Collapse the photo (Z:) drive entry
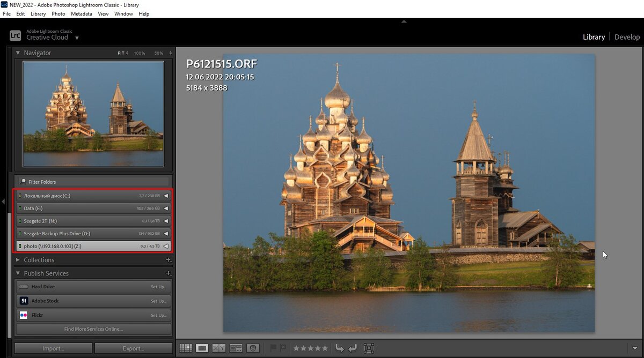This screenshot has width=644, height=358. pyautogui.click(x=166, y=246)
